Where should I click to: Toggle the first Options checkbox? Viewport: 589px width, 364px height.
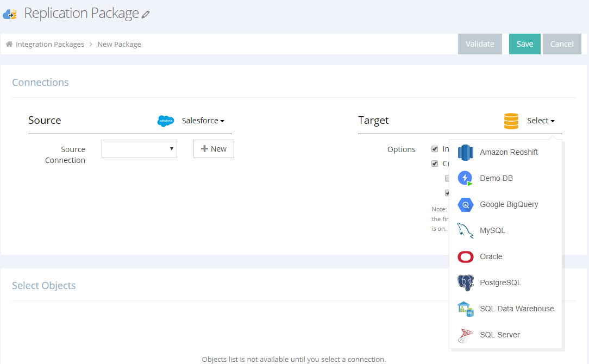435,149
